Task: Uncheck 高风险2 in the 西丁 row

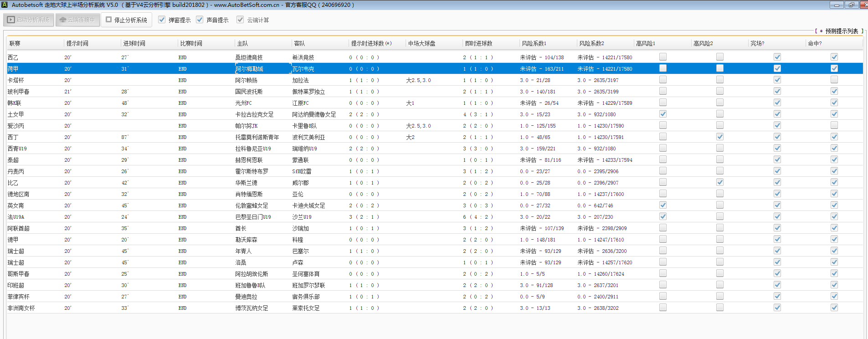Action: [720, 137]
